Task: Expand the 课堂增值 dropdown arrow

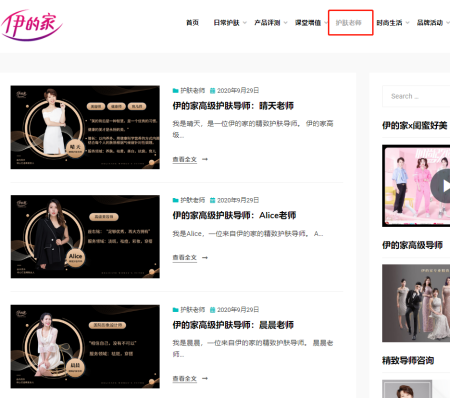Action: tap(326, 23)
